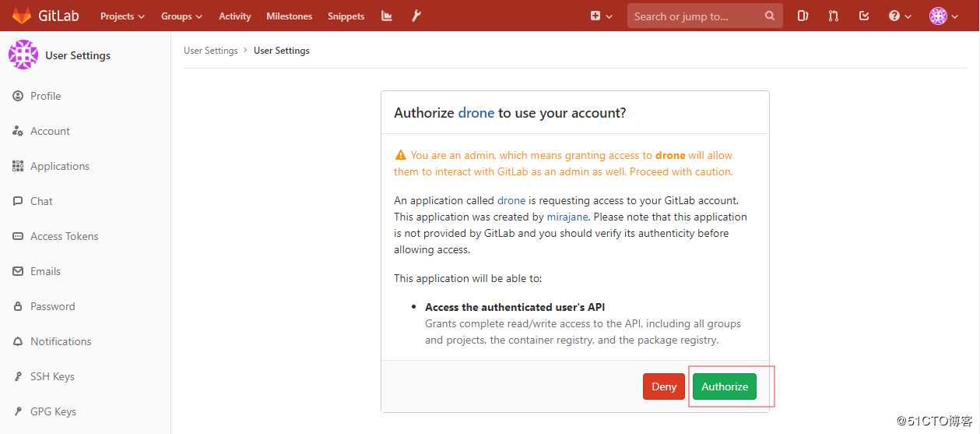
Task: Click the SSH Keys key icon
Action: coord(18,376)
